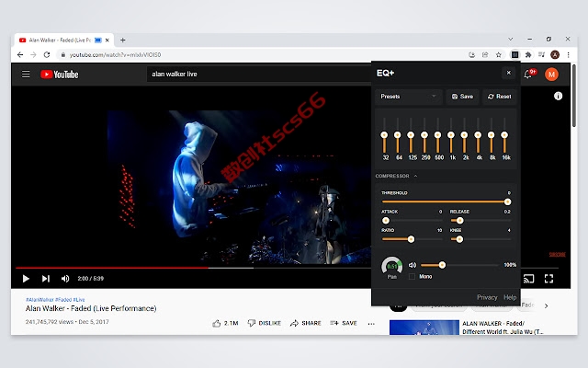Open Chrome extensions puzzle icon
Image resolution: width=588 pixels, height=368 pixels.
coord(528,55)
